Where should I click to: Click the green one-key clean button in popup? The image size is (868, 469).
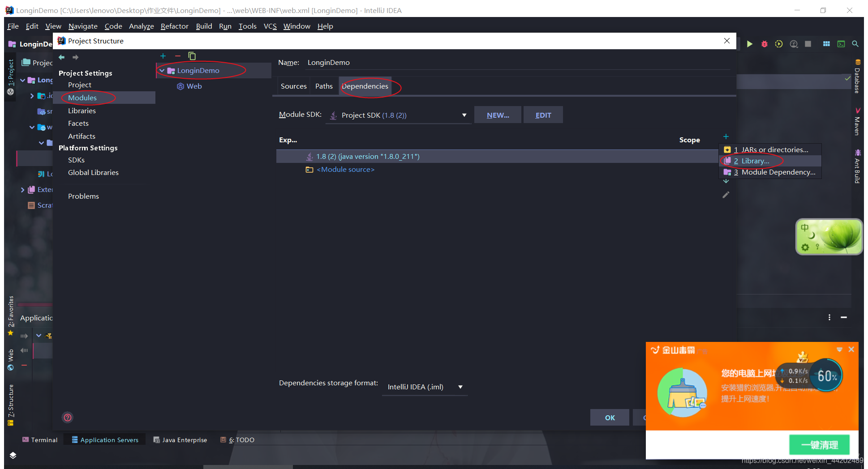tap(819, 445)
